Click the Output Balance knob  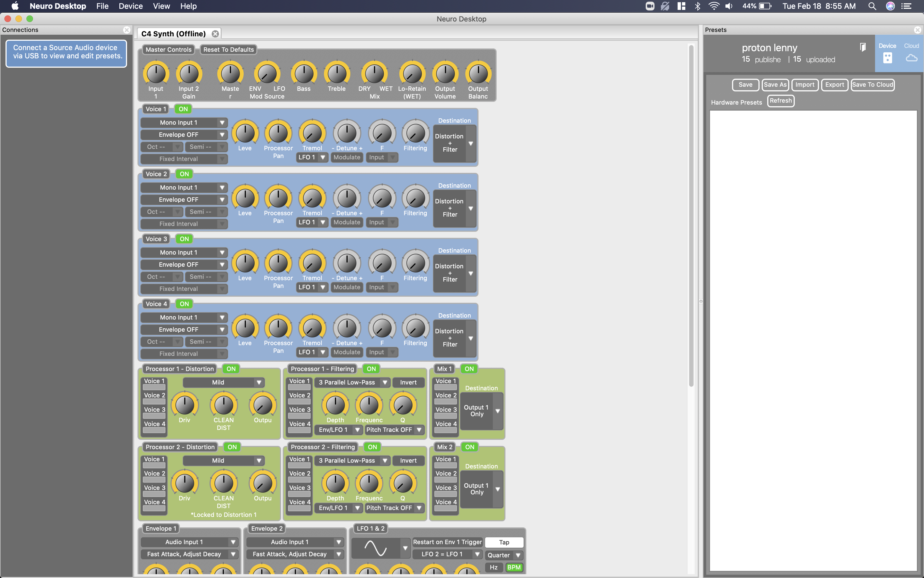[478, 73]
